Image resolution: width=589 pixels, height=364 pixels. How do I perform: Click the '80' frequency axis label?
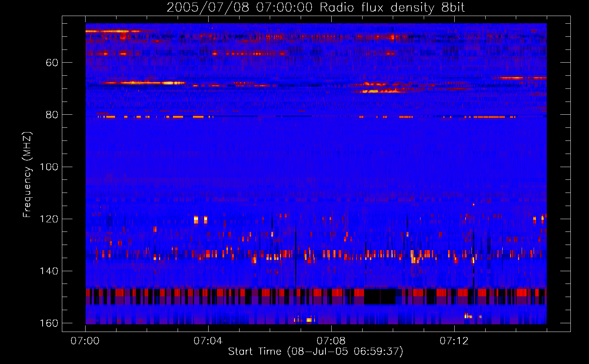point(52,115)
